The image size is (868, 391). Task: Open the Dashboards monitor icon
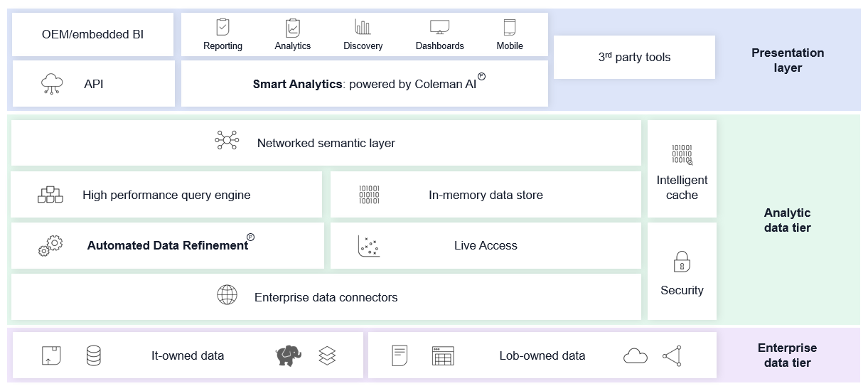tap(439, 27)
